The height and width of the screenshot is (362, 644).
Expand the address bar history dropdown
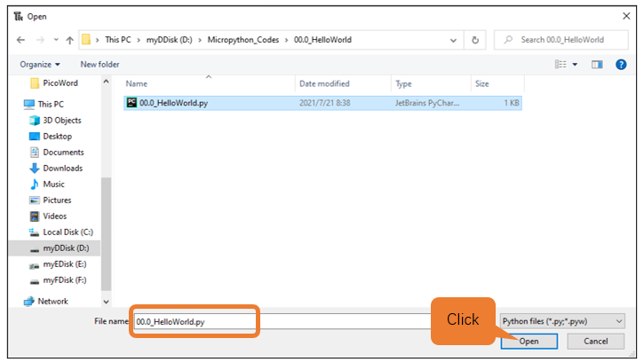453,40
